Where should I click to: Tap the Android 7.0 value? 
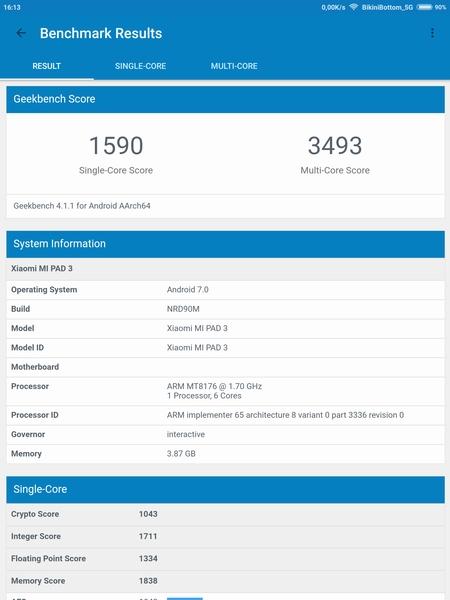pos(188,290)
